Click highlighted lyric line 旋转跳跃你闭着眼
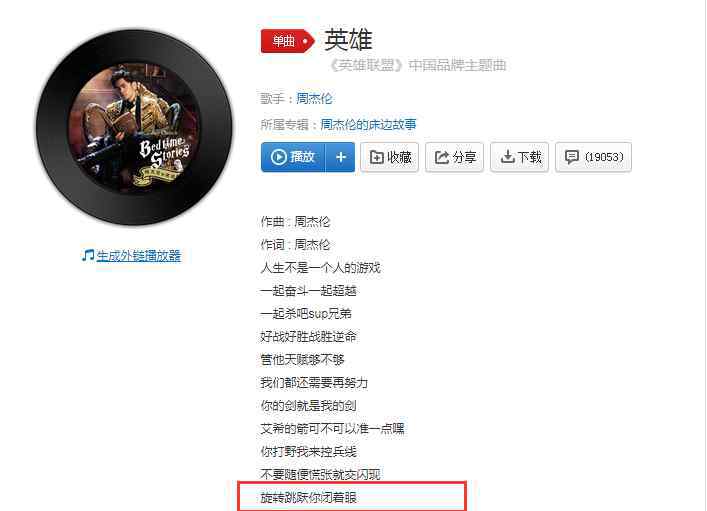Image resolution: width=707 pixels, height=511 pixels. coord(308,497)
